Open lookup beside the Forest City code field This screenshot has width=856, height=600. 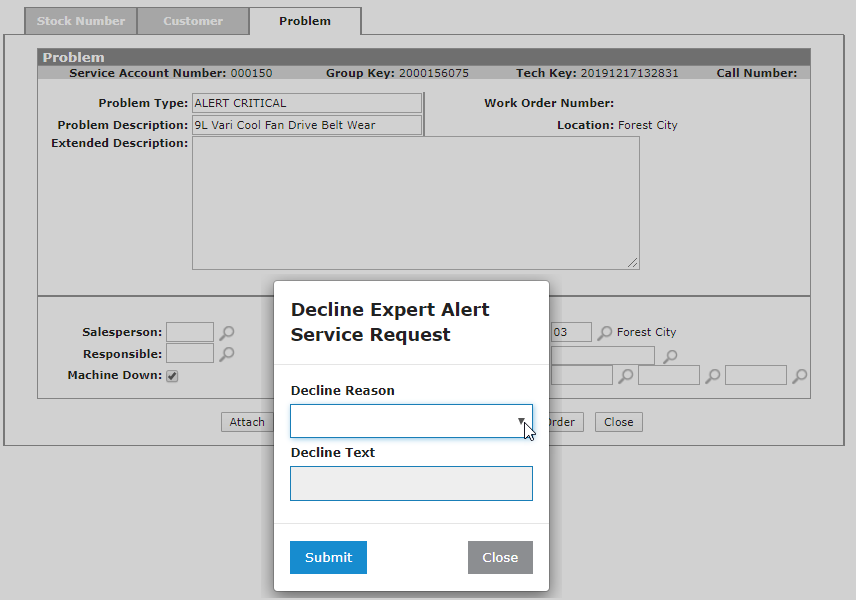[604, 333]
